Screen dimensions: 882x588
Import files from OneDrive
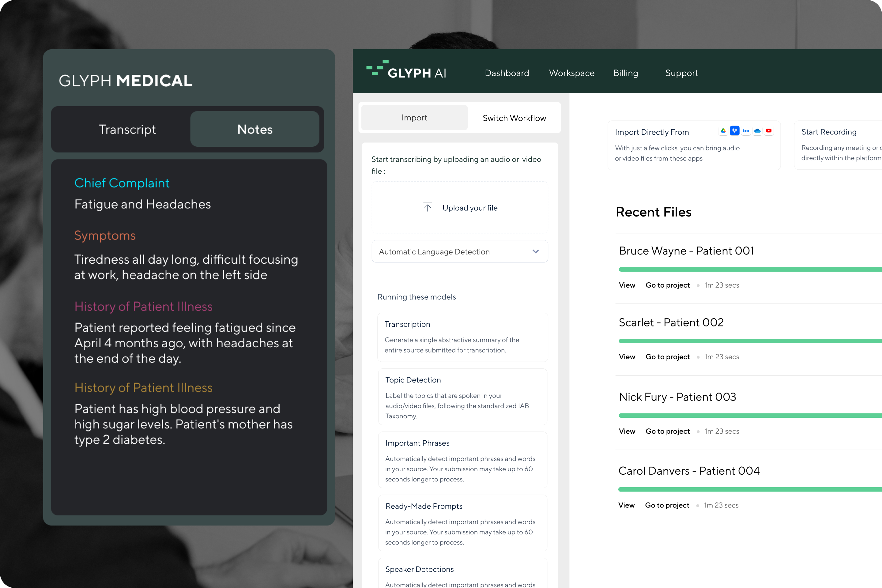click(x=757, y=131)
